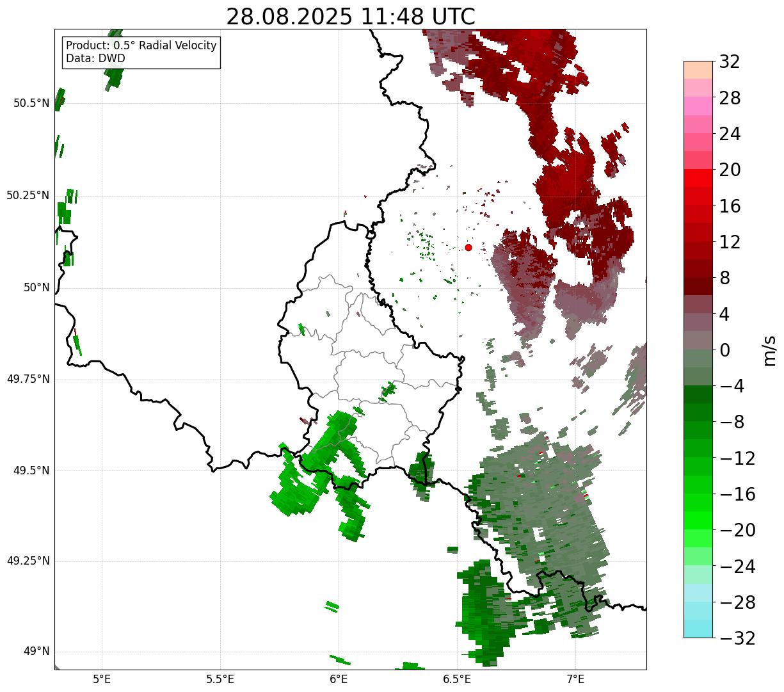784x692 pixels.
Task: Click the colorbar value −32
Action: coord(737,638)
